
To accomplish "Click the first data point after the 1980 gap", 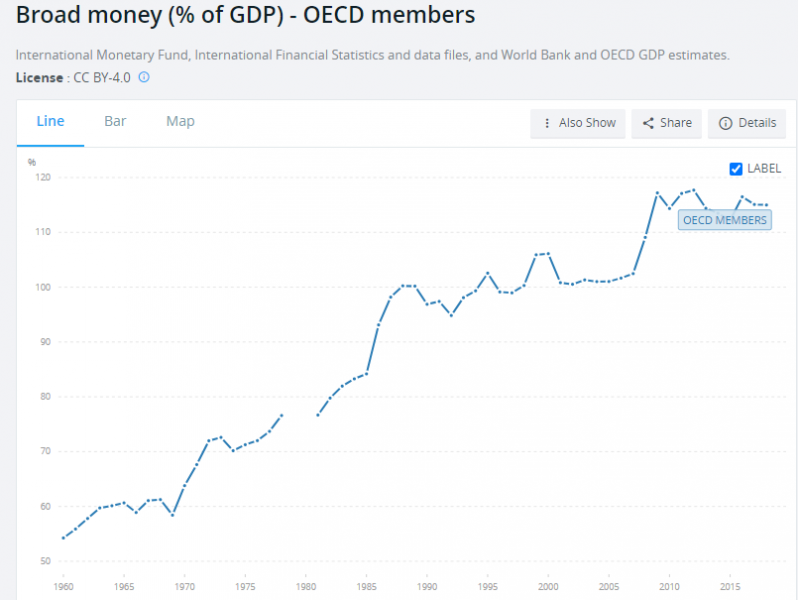I will point(318,415).
